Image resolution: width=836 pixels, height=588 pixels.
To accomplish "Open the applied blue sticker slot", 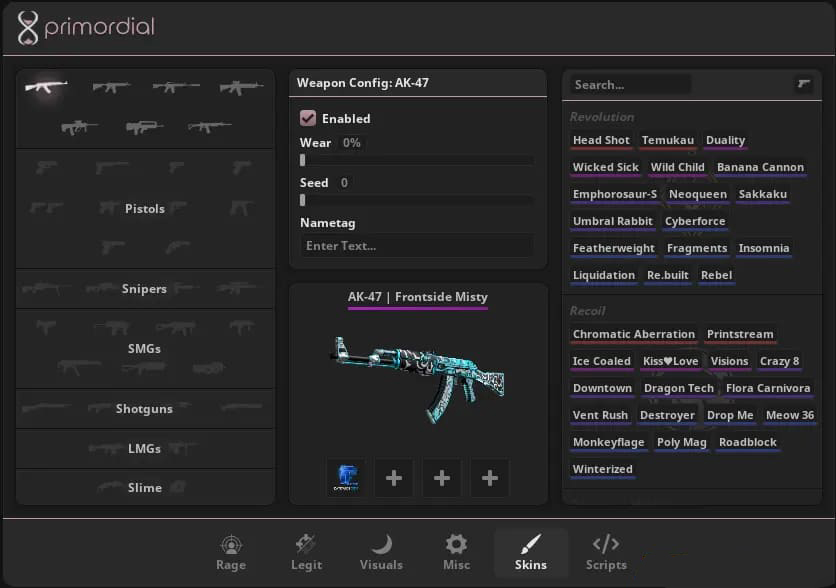I will (347, 478).
